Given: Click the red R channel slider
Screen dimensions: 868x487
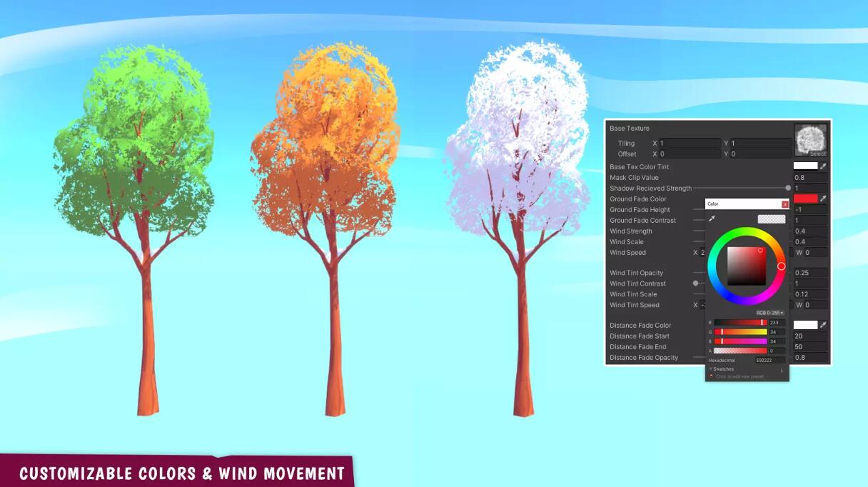Looking at the screenshot, I should click(740, 323).
